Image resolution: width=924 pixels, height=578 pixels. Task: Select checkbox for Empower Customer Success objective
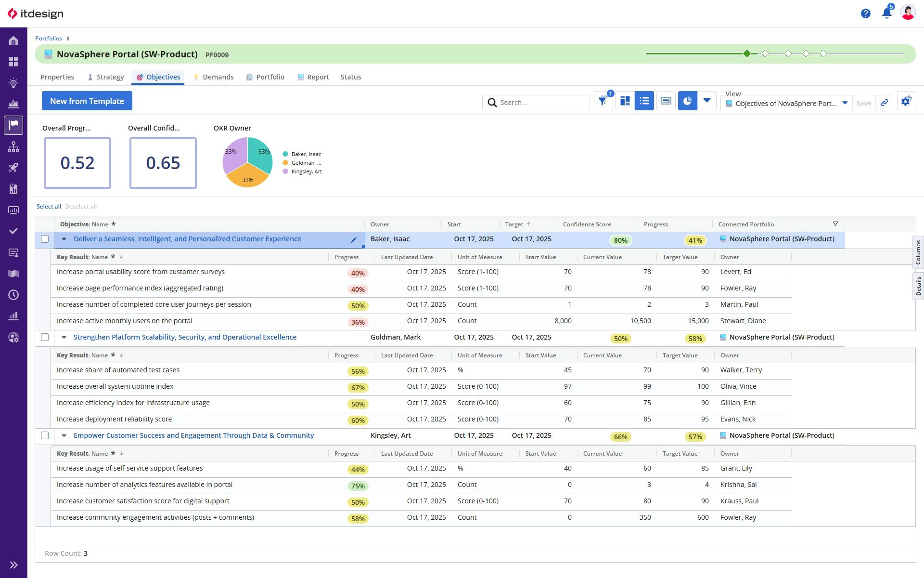click(x=45, y=435)
